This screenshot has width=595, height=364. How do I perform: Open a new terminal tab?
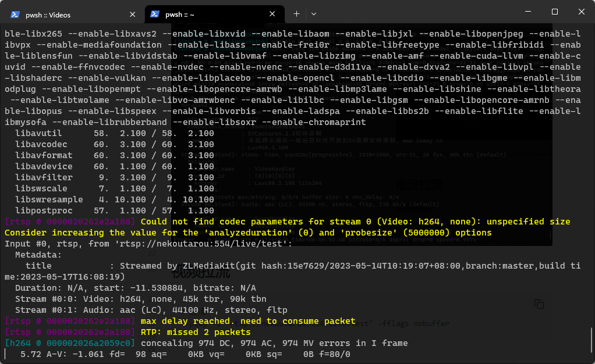[x=297, y=14]
